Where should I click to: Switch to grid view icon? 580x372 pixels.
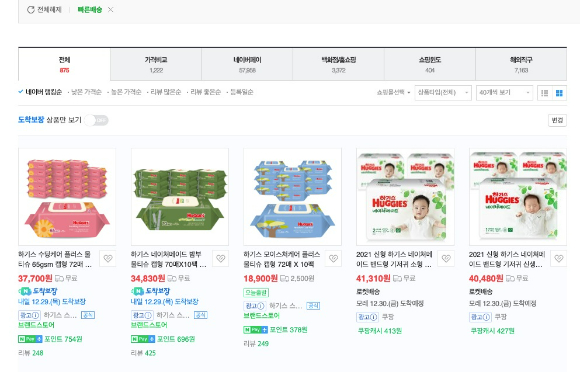tap(559, 93)
